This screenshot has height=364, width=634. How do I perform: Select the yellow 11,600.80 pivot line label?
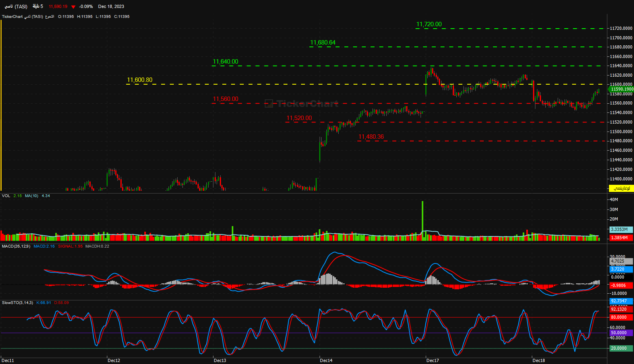click(x=140, y=80)
